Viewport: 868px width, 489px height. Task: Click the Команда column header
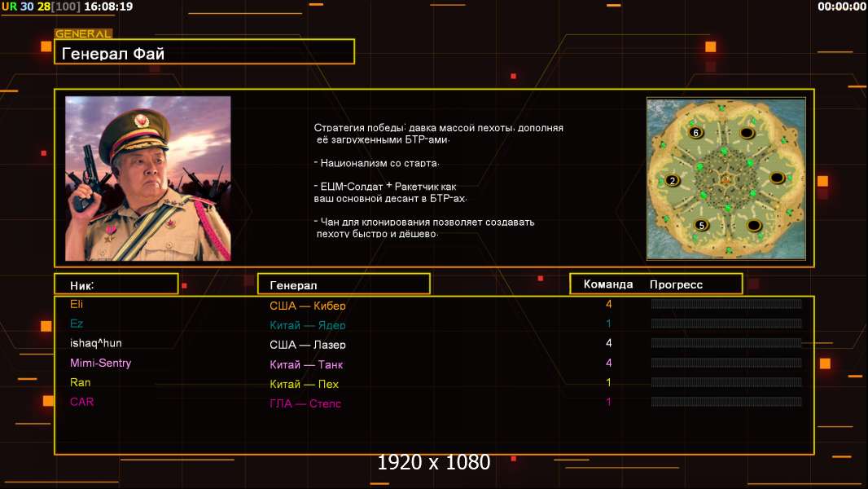(x=607, y=284)
